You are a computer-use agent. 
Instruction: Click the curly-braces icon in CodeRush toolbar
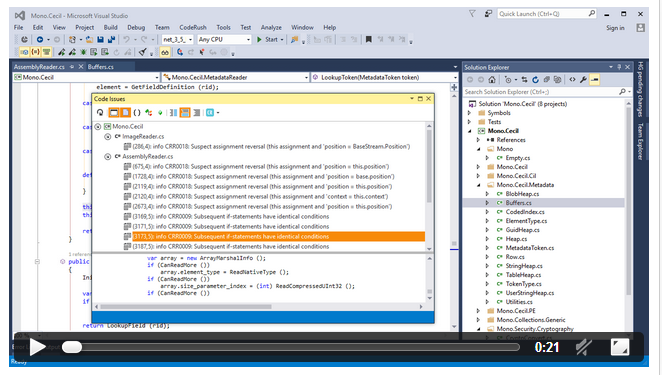pos(35,52)
